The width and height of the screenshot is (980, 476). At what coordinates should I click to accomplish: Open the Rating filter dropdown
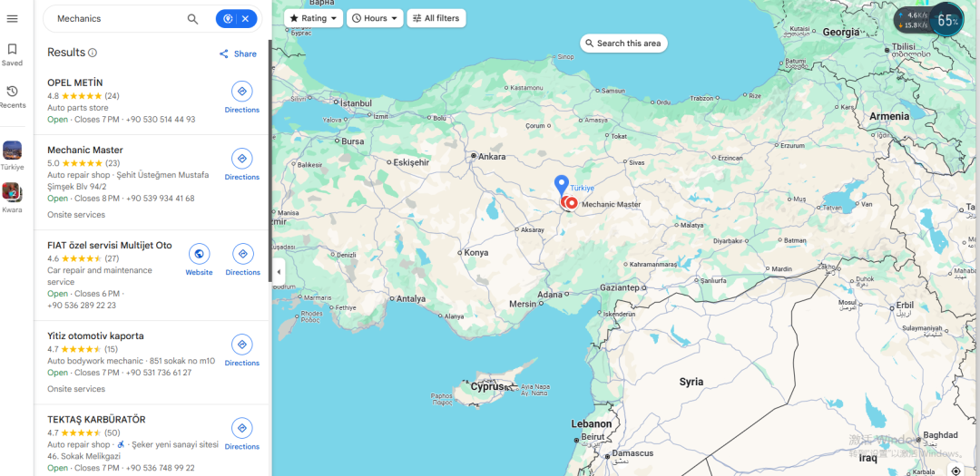(313, 18)
